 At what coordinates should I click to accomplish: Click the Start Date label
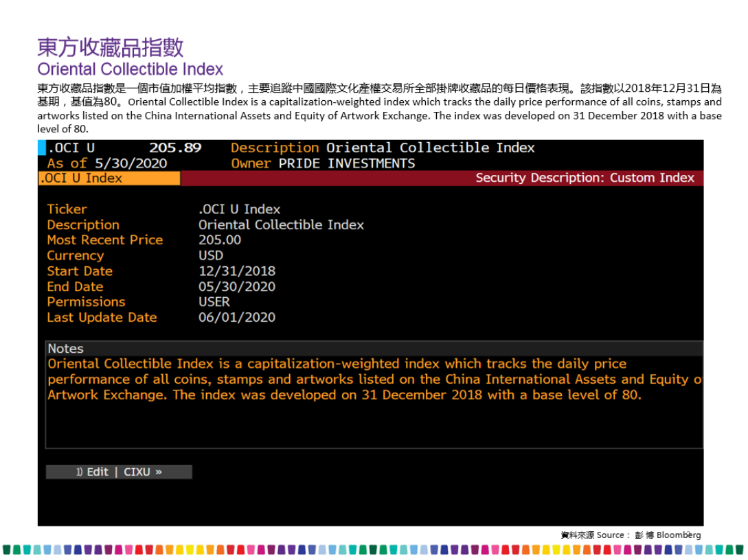point(80,271)
